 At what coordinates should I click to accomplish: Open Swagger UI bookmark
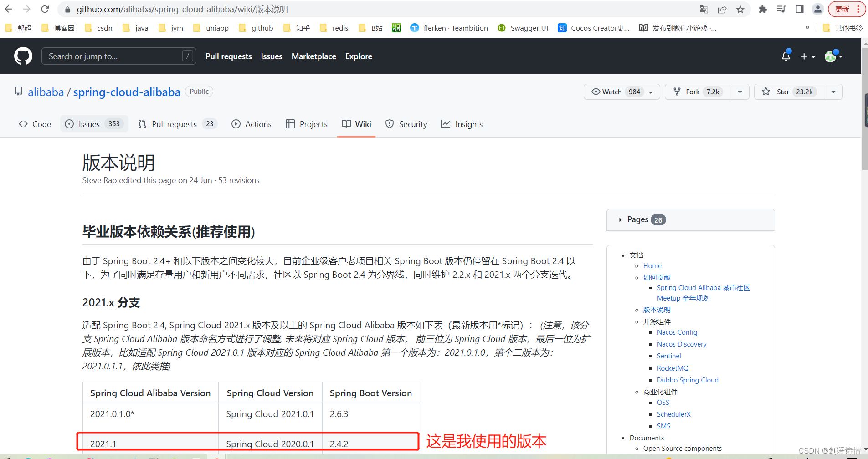pyautogui.click(x=523, y=28)
